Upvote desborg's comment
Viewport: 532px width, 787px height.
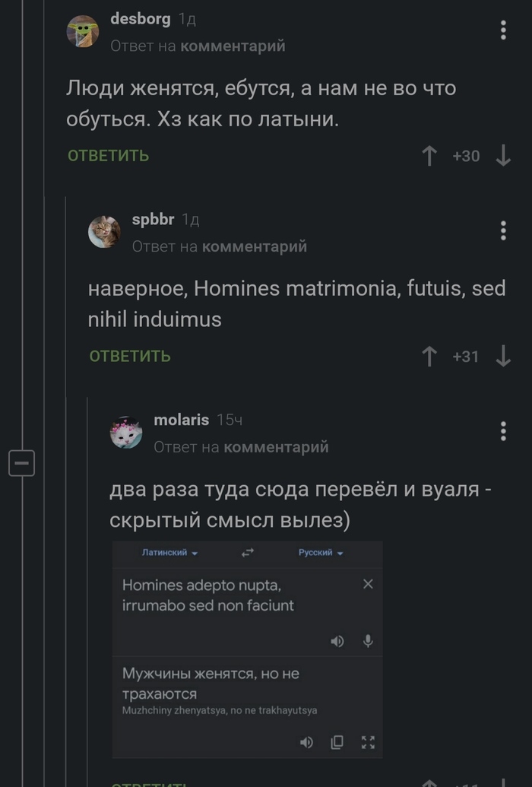(429, 155)
